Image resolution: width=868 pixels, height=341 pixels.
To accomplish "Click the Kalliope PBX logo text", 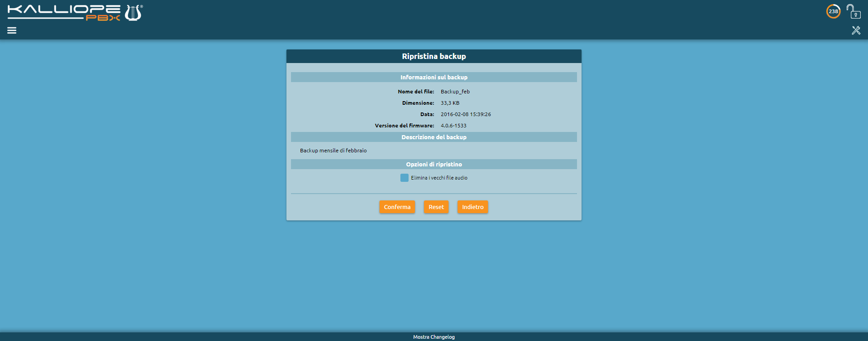I will tap(64, 13).
